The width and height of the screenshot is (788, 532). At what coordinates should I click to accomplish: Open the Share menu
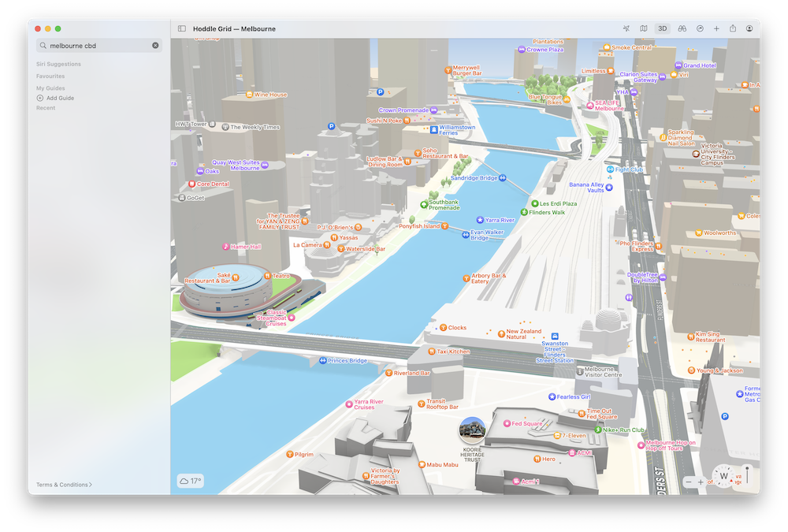733,28
